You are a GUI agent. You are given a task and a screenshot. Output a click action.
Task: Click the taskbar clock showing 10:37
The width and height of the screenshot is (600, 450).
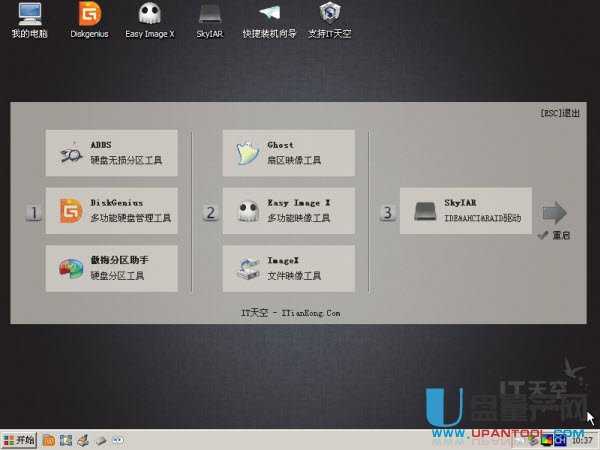click(583, 439)
